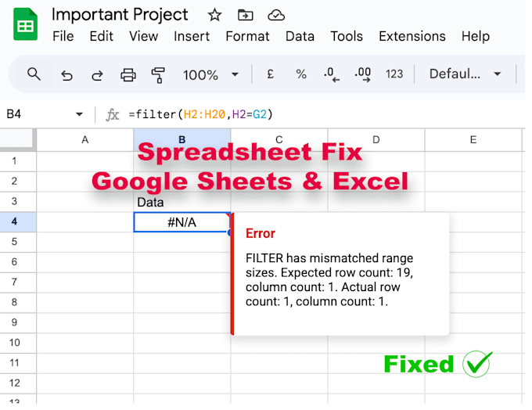Open the Edit menu
Image resolution: width=532 pixels, height=410 pixels.
[101, 36]
